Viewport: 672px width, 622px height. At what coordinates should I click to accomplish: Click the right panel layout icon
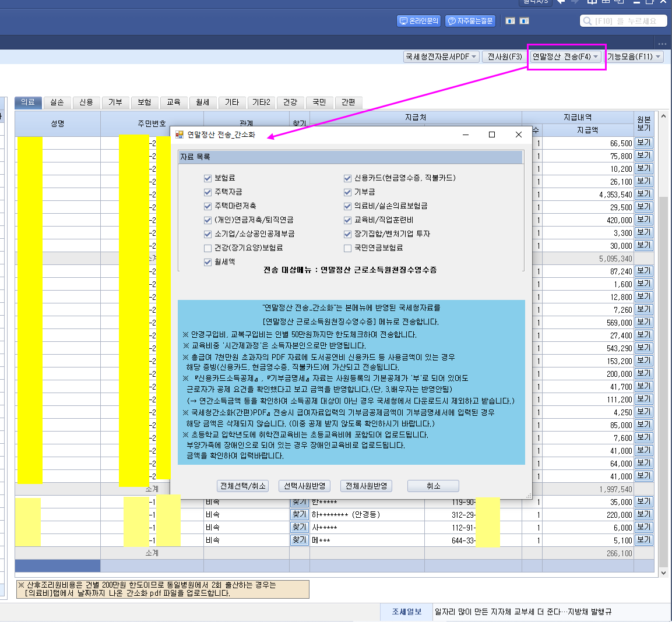[x=524, y=21]
